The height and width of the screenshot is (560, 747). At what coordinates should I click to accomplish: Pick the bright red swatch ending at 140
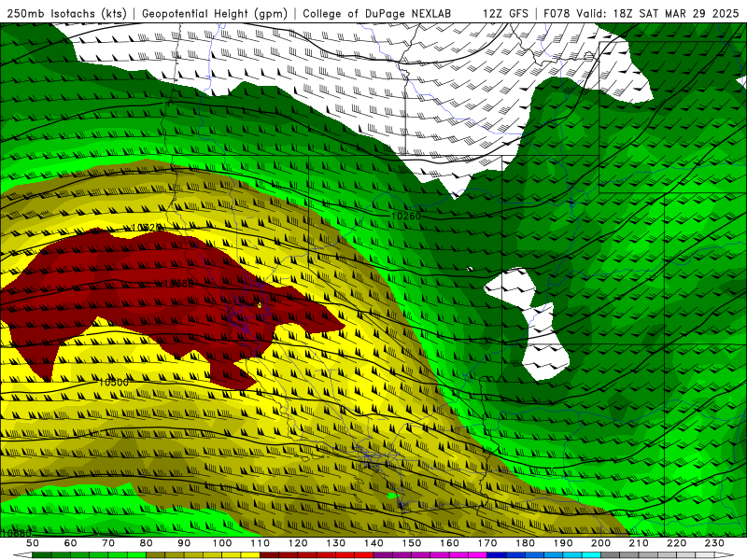pyautogui.click(x=364, y=555)
